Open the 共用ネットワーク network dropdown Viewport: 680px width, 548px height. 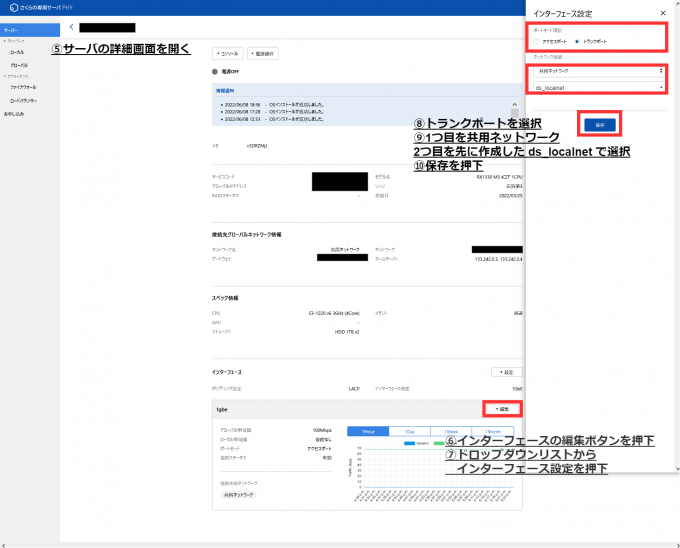pos(599,71)
